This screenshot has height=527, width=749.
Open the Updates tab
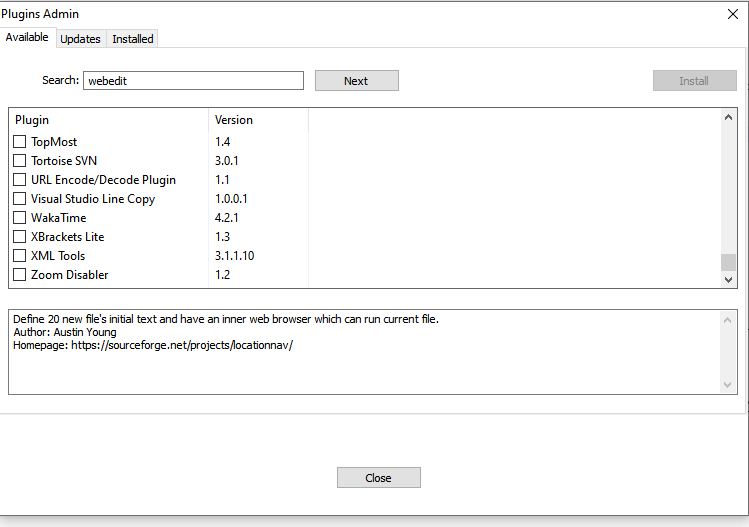[x=80, y=39]
